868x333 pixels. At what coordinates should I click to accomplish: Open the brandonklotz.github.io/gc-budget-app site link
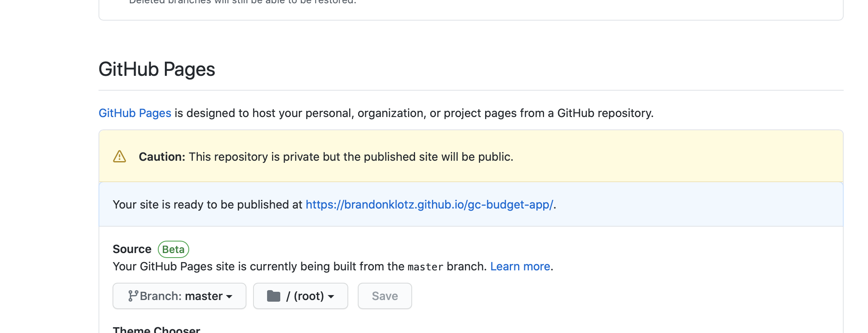pos(429,204)
